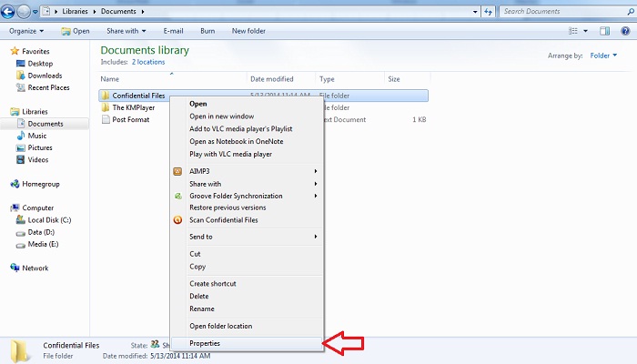Select Computer in the navigation pane
Viewport: 637px width, 364px height.
tap(32, 208)
